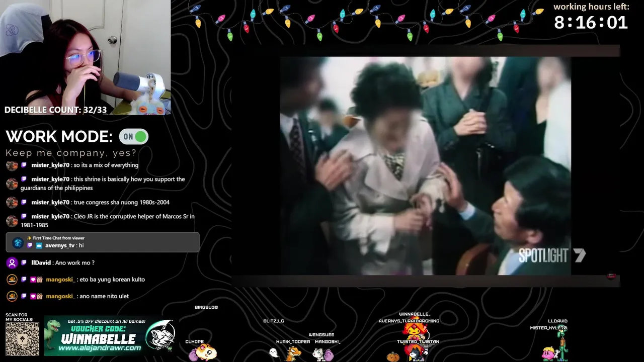The image size is (644, 362).
Task: Click heart badge on 'korean kulto' message
Action: coord(33,280)
